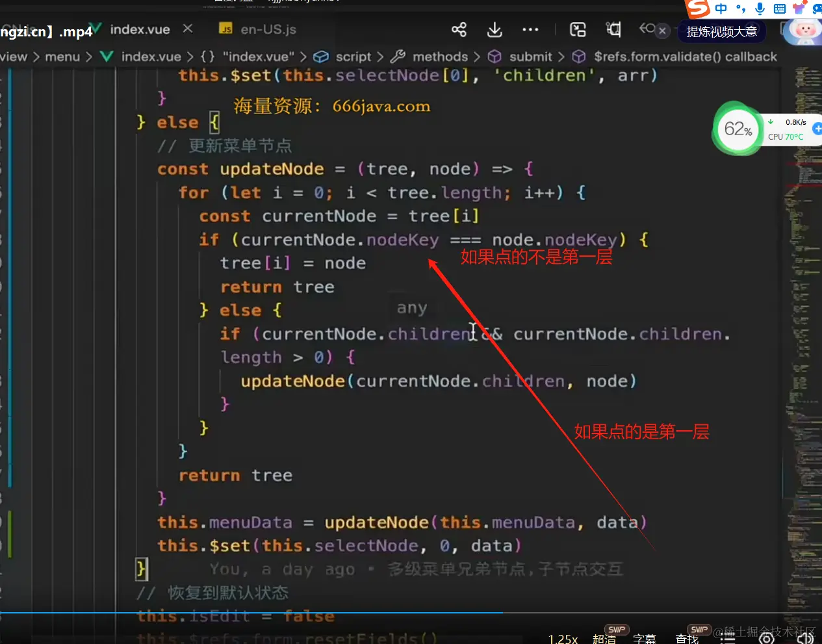Viewport: 822px width, 644px height.
Task: Click the "// 更新菜单节点" comment line
Action: point(225,146)
